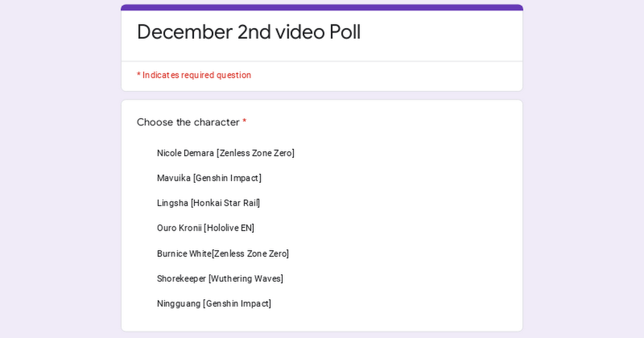
Task: Click the Indicates required question notice
Action: pyautogui.click(x=194, y=75)
